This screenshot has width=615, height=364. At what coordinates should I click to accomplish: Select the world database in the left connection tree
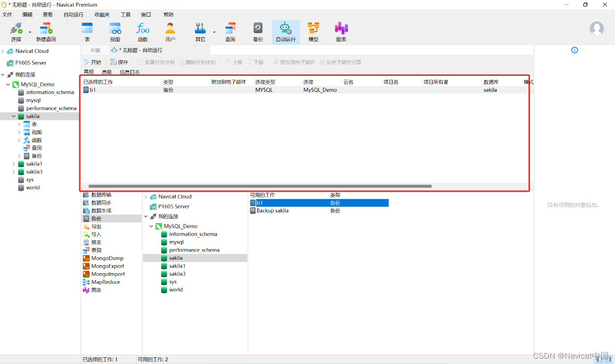33,188
